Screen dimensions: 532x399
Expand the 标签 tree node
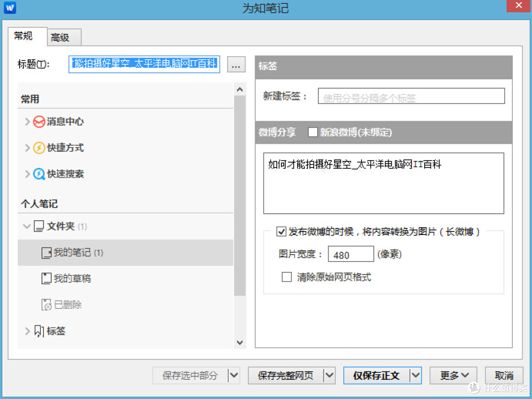tap(27, 331)
